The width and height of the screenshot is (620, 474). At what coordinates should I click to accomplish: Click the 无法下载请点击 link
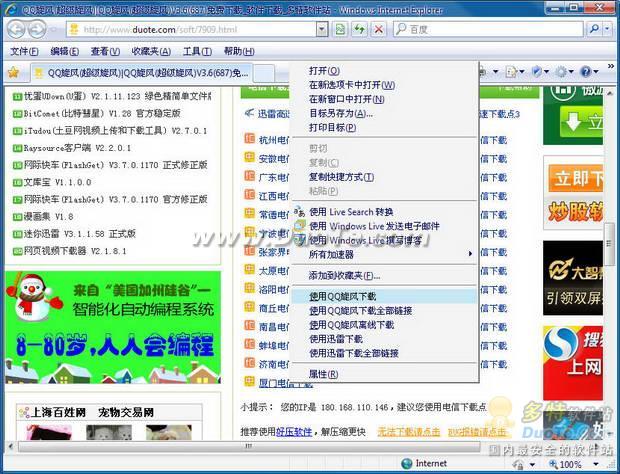pos(408,431)
